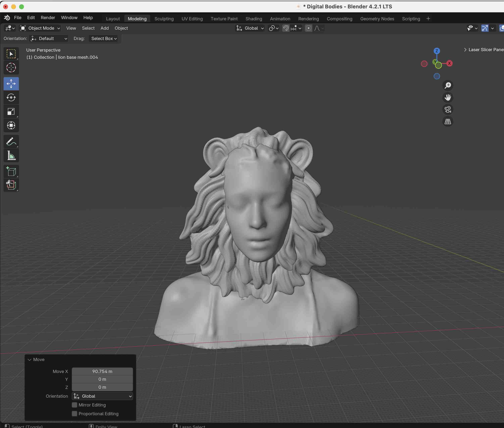This screenshot has height=428, width=504.
Task: Open the Drag Select Box dropdown
Action: [103, 39]
